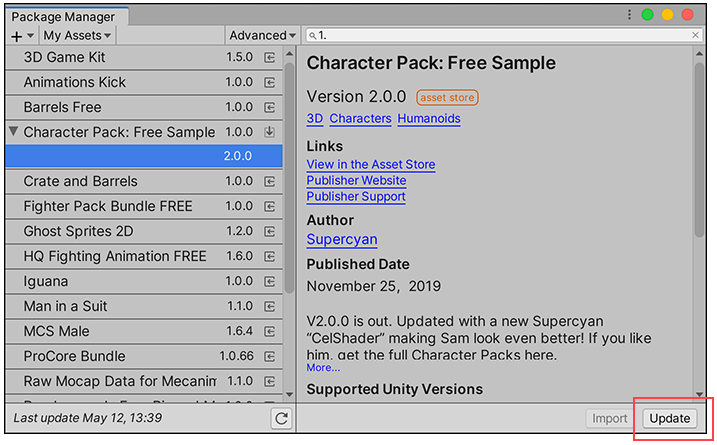Click import icon next to Ghost Sprites 2D
The width and height of the screenshot is (717, 445).
coord(269,232)
